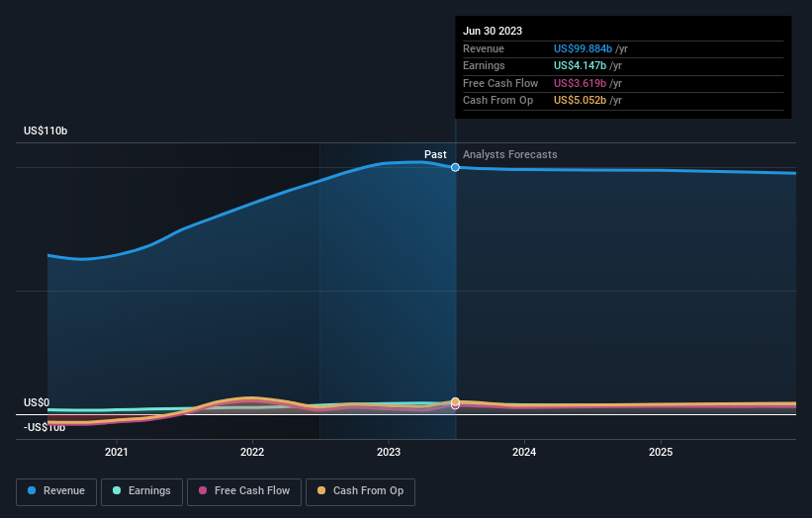
Task: Click the Cash From Op label in tooltip
Action: (497, 101)
